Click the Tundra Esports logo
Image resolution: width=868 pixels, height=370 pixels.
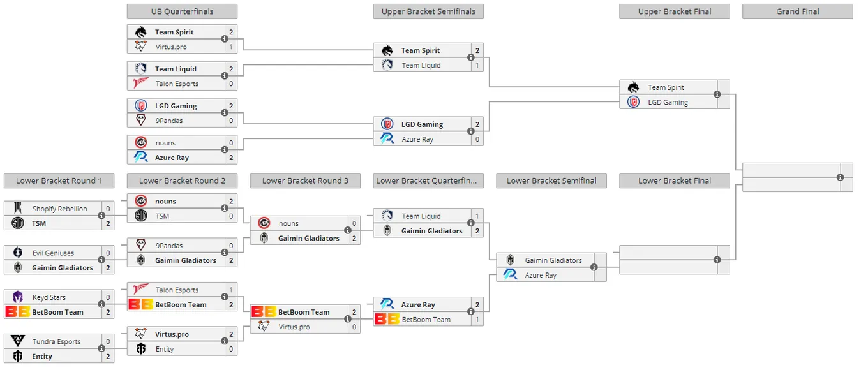point(18,341)
